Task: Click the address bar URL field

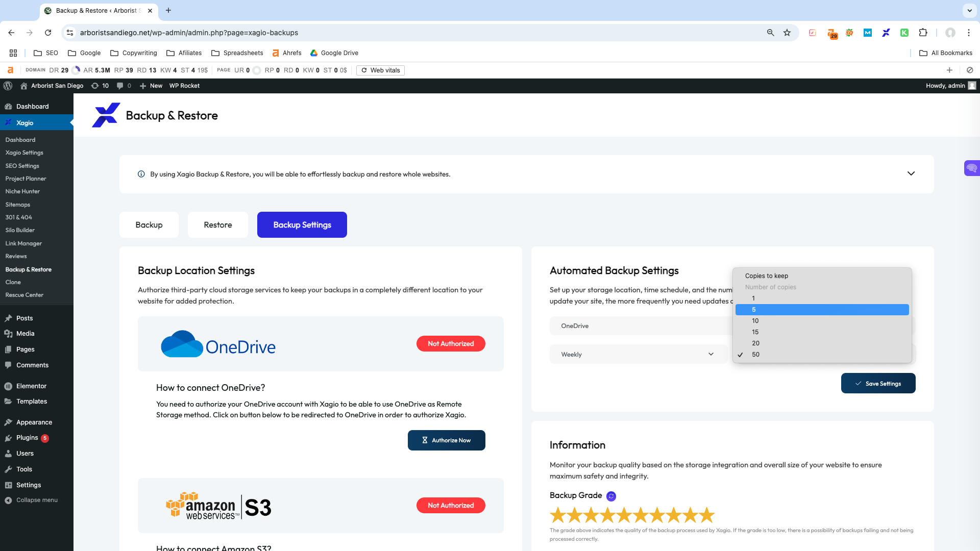Action: coord(419,33)
